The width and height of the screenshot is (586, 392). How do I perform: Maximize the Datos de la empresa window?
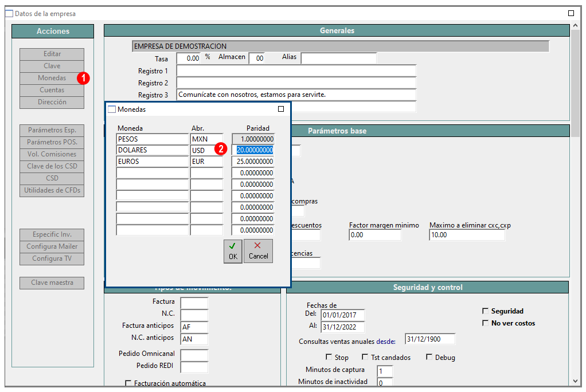pyautogui.click(x=571, y=13)
